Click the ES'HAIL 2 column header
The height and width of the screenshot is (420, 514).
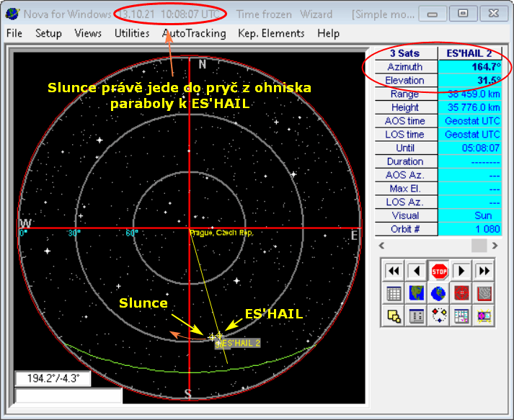(469, 53)
